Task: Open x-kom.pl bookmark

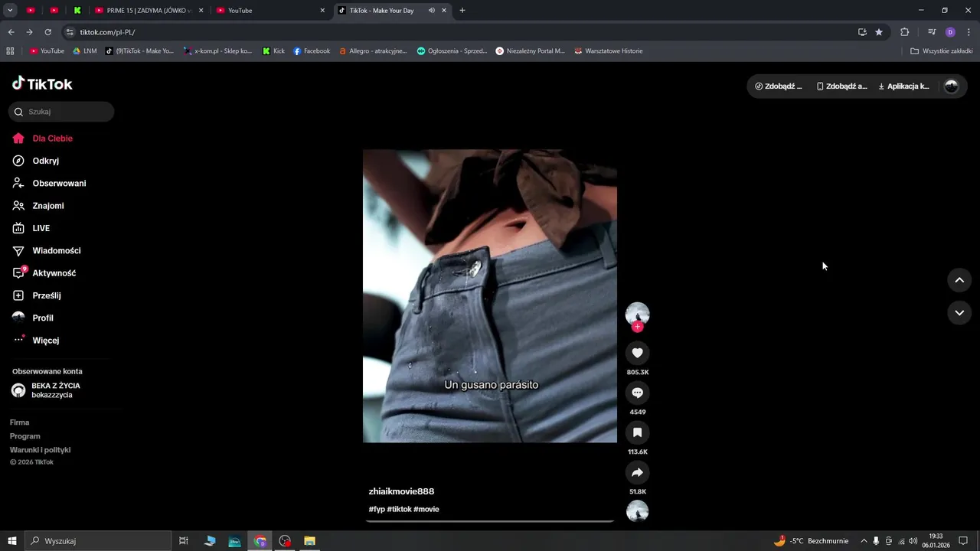Action: click(218, 51)
